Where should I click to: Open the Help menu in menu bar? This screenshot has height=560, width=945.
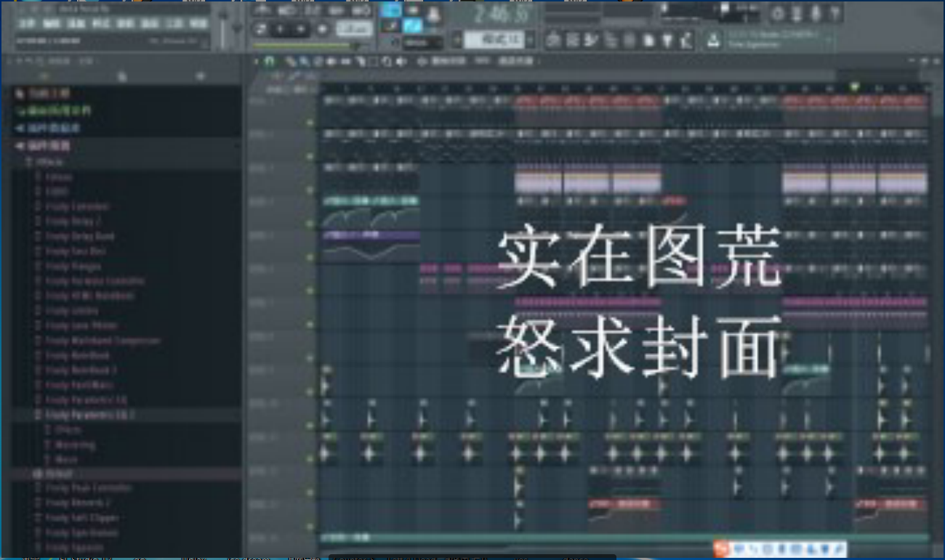click(198, 24)
